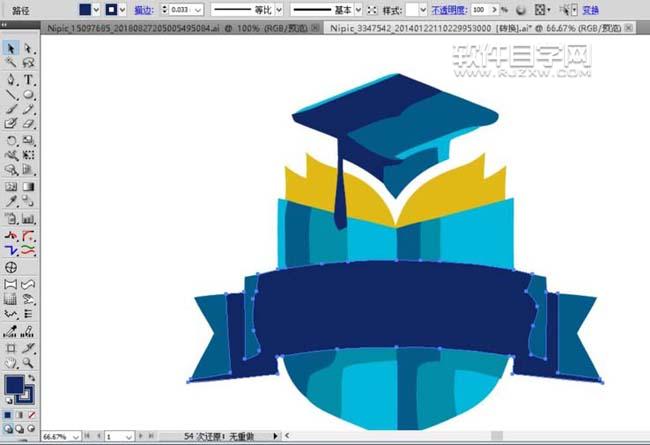The image size is (650, 445).
Task: Select the Direct Selection tool
Action: pos(28,48)
